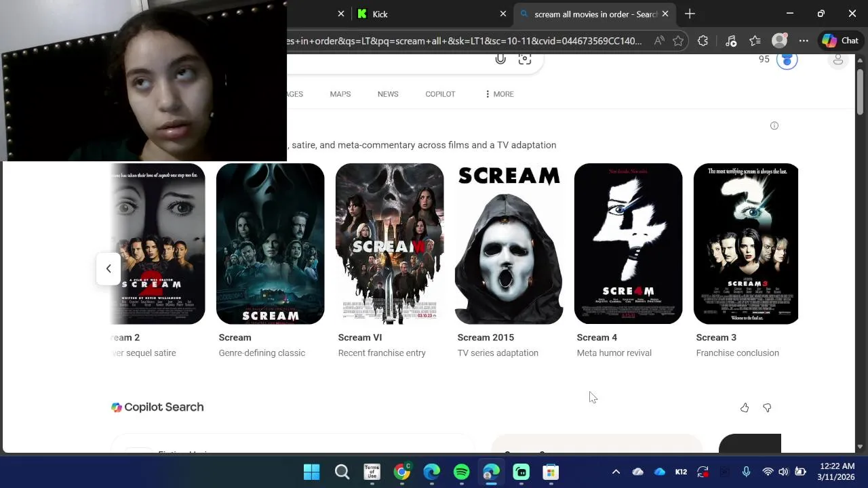The width and height of the screenshot is (868, 488).
Task: Open the Windows Start menu
Action: [x=312, y=472]
